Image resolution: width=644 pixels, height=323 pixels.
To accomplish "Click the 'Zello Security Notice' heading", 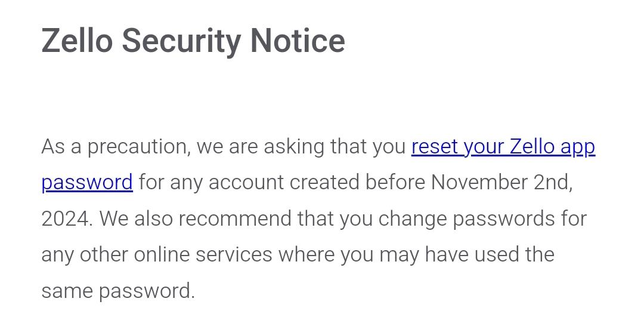I will (193, 42).
